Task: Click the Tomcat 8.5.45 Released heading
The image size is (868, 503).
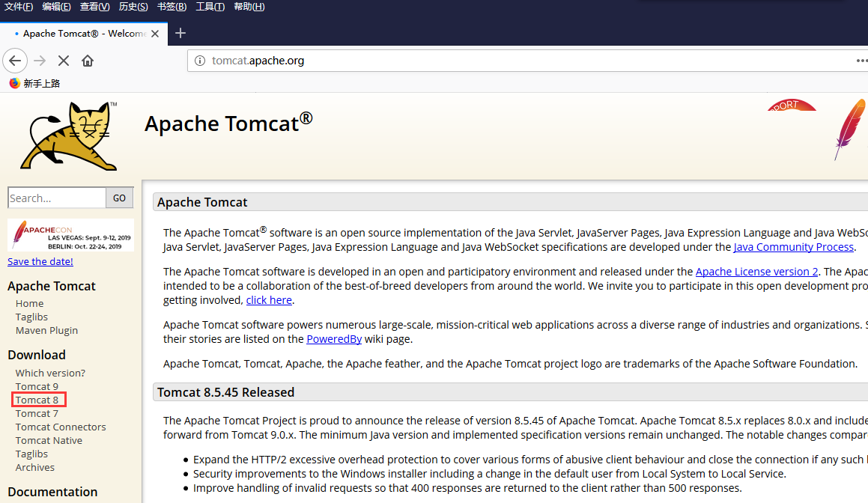Action: [226, 392]
